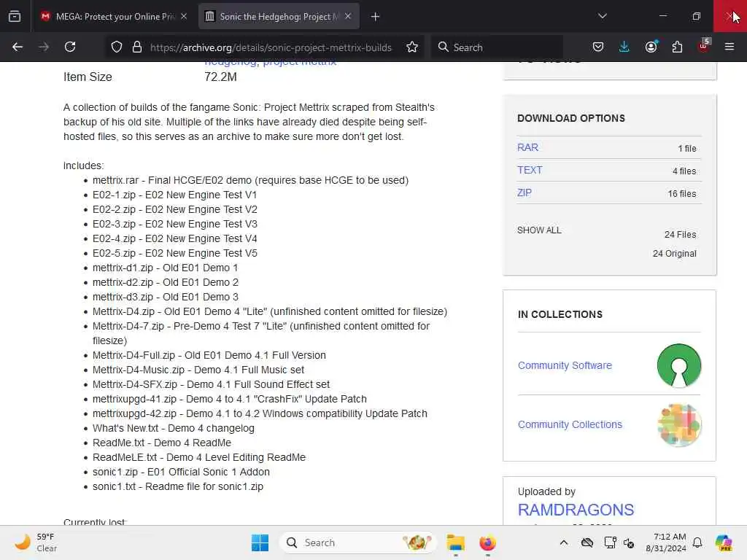This screenshot has height=560, width=747.
Task: Go back to the previous page
Action: point(18,47)
